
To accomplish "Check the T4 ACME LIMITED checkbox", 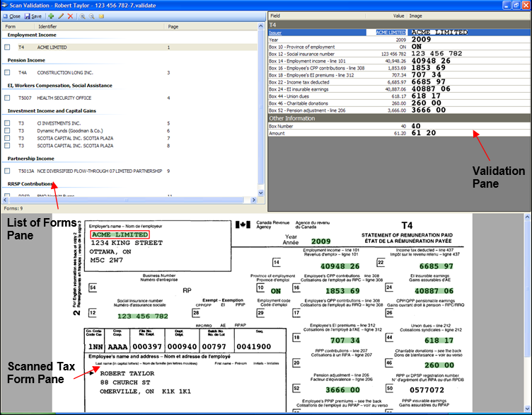I will pyautogui.click(x=7, y=47).
